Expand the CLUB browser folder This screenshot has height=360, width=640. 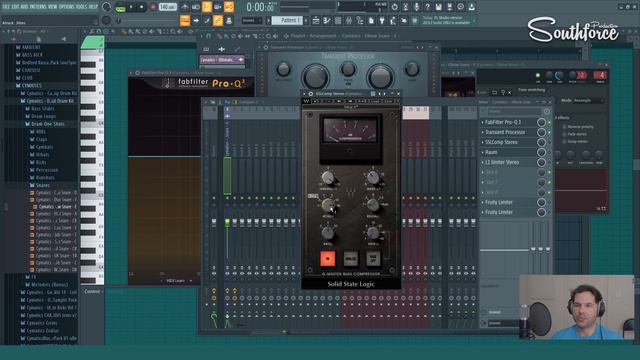click(x=27, y=78)
